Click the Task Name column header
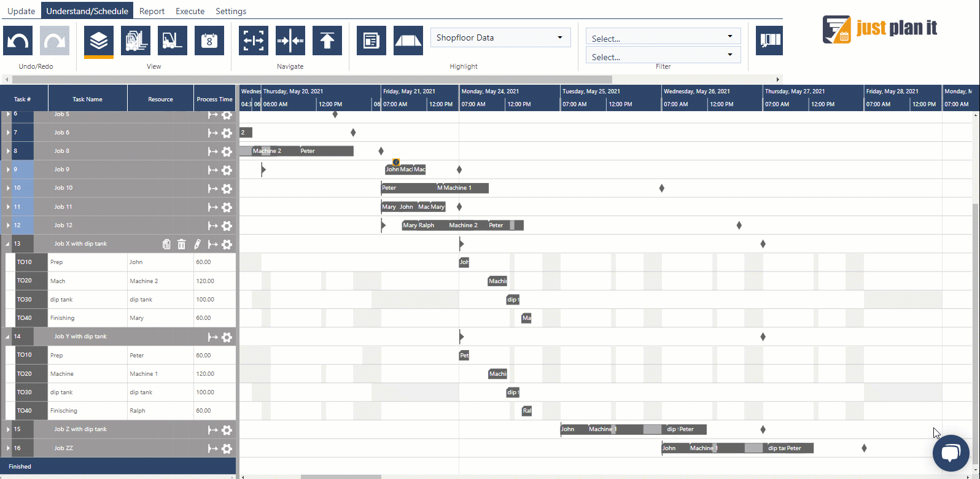The height and width of the screenshot is (479, 980). coord(87,99)
